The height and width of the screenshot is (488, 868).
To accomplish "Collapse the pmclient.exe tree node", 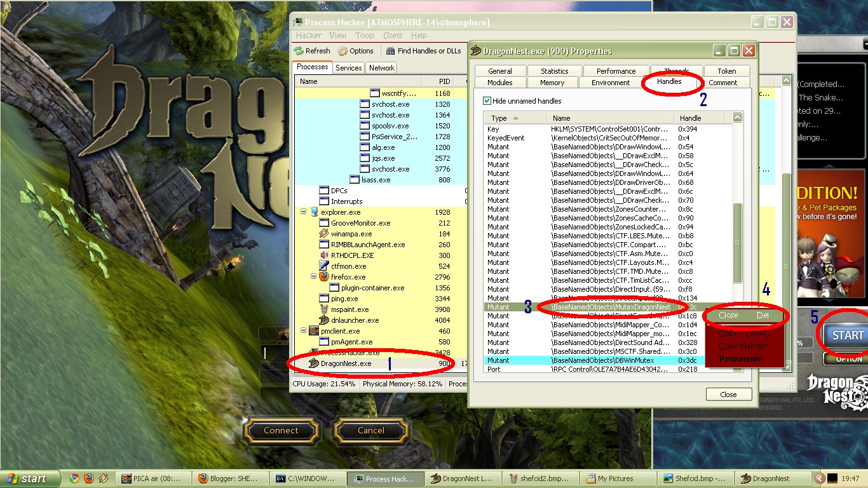I will click(x=304, y=331).
